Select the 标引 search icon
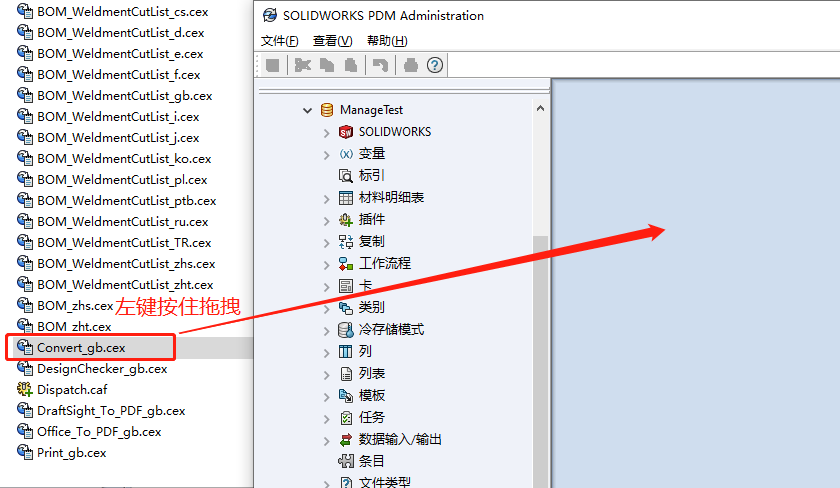Viewport: 840px width, 488px height. pyautogui.click(x=346, y=176)
